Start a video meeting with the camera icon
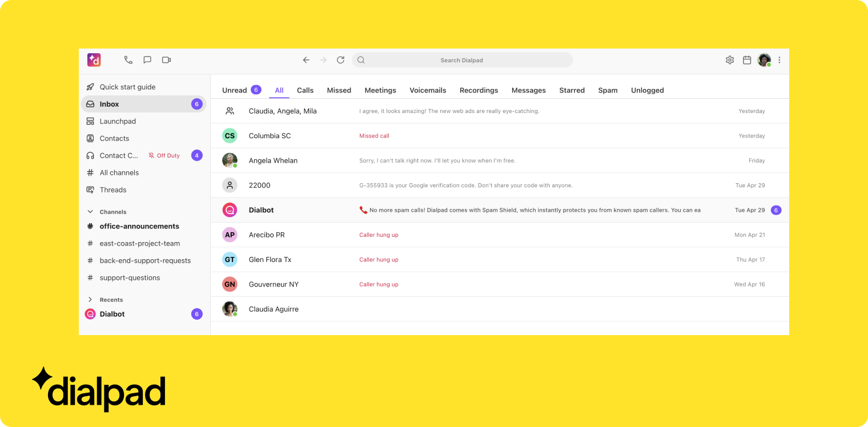The width and height of the screenshot is (868, 427). coord(166,60)
